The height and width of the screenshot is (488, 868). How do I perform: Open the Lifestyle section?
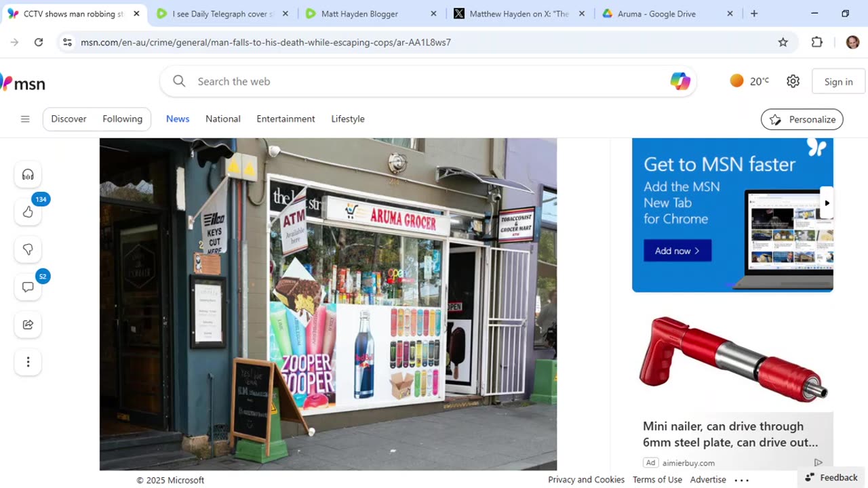348,119
